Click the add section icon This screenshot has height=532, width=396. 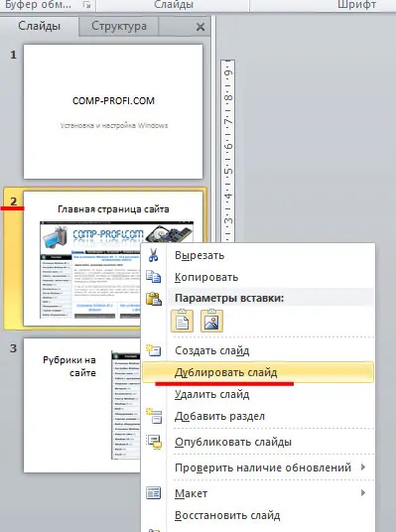point(154,416)
